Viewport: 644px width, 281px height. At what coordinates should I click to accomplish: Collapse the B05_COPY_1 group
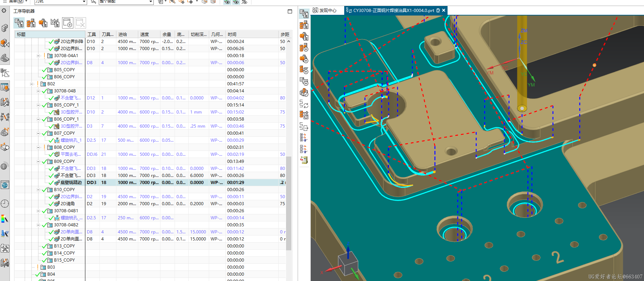click(x=38, y=105)
